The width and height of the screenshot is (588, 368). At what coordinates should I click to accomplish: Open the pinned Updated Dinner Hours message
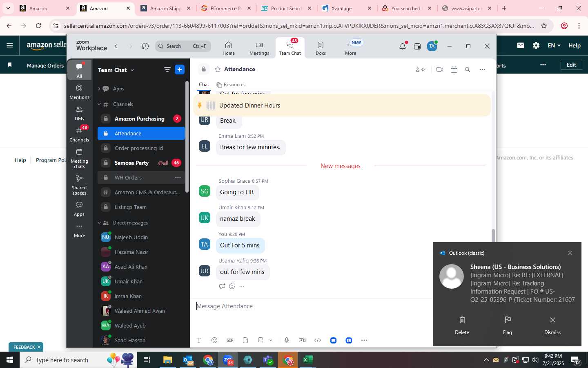point(342,105)
